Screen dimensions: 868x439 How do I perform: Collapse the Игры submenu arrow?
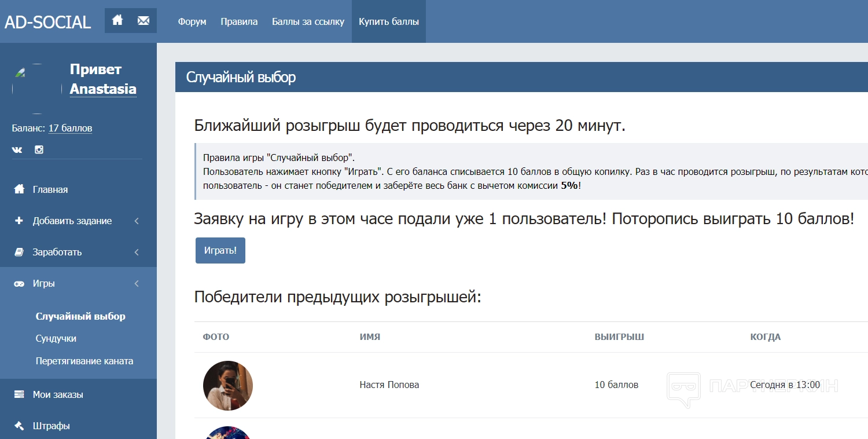(137, 283)
